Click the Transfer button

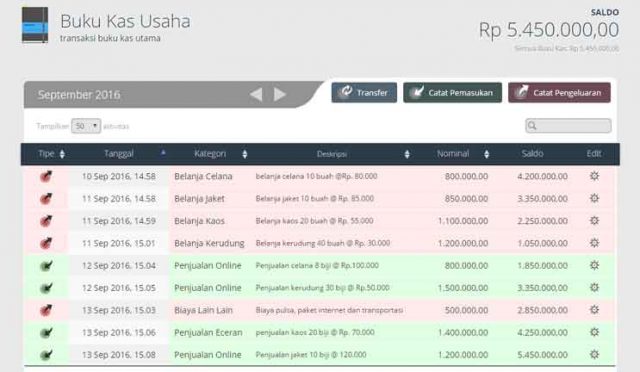point(364,93)
